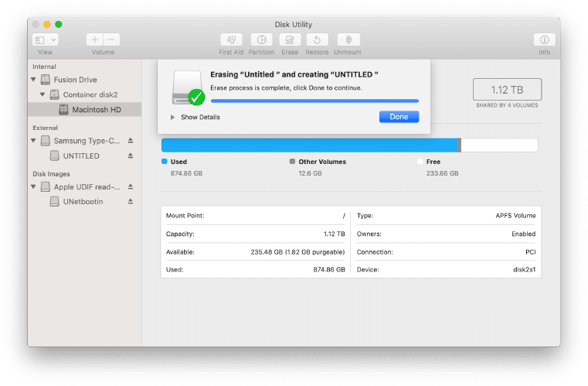
Task: Click the Fusion Drive disk icon
Action: click(x=46, y=80)
